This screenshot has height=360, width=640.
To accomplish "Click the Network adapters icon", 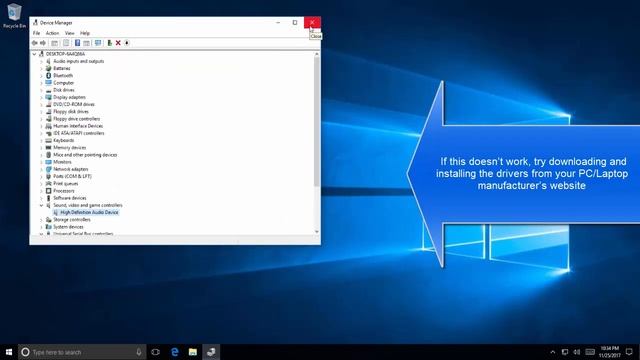I will tap(49, 169).
